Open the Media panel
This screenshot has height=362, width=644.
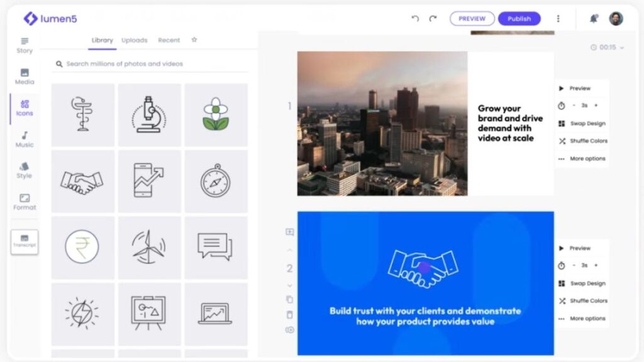24,76
